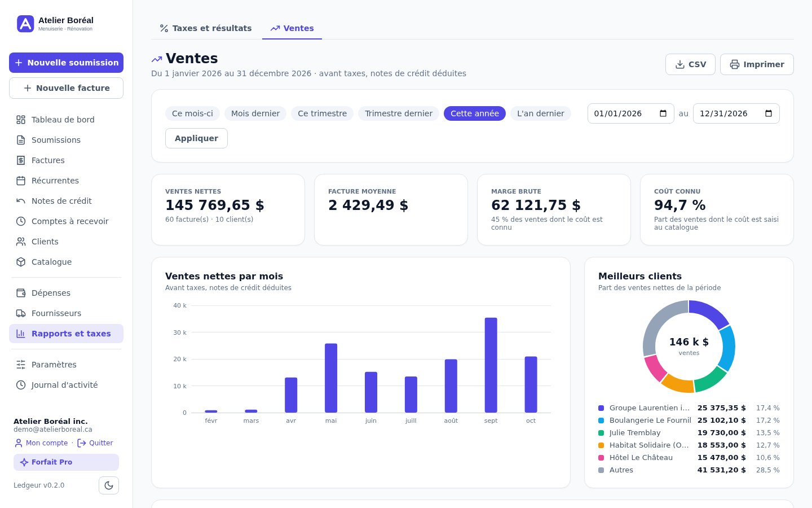Toggle dark mode with the moon icon
This screenshot has width=812, height=508.
coord(109,485)
